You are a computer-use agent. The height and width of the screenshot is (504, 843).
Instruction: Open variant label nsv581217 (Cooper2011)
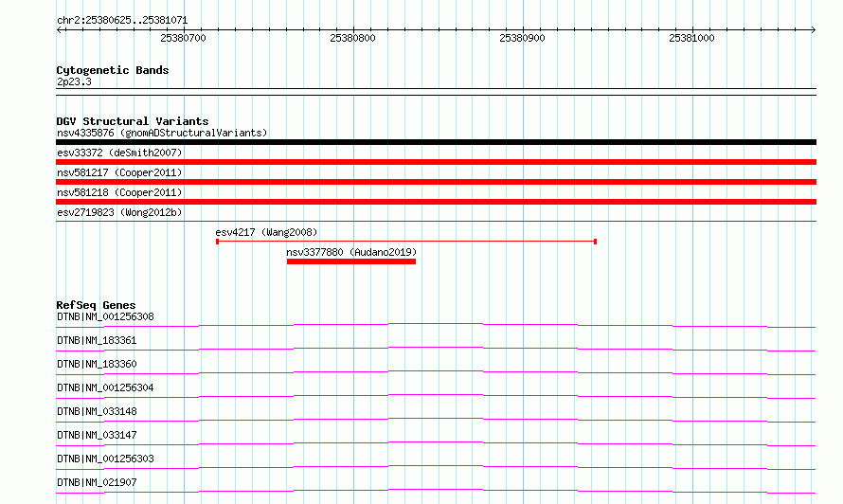point(119,172)
